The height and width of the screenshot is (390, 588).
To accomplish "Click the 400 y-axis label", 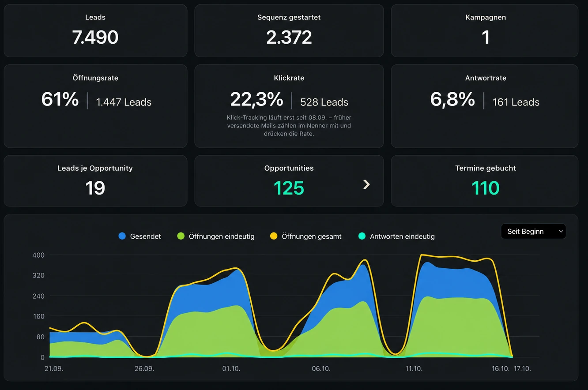I will 38,255.
